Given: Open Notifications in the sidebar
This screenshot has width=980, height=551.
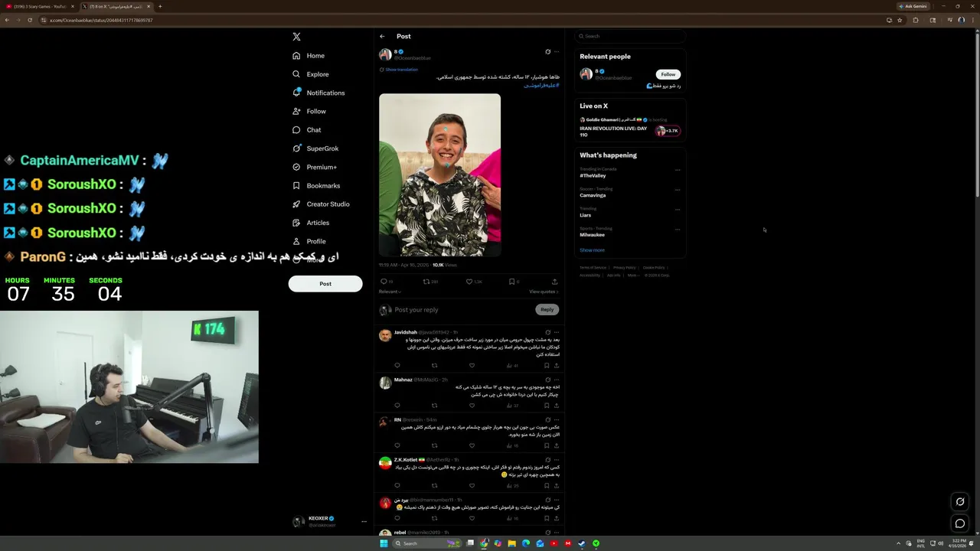Looking at the screenshot, I should 318,93.
